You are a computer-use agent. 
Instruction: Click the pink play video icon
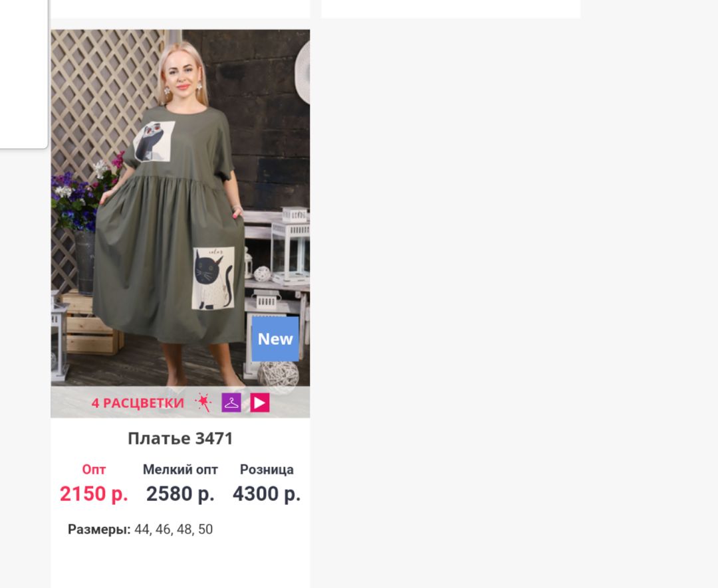pyautogui.click(x=260, y=403)
